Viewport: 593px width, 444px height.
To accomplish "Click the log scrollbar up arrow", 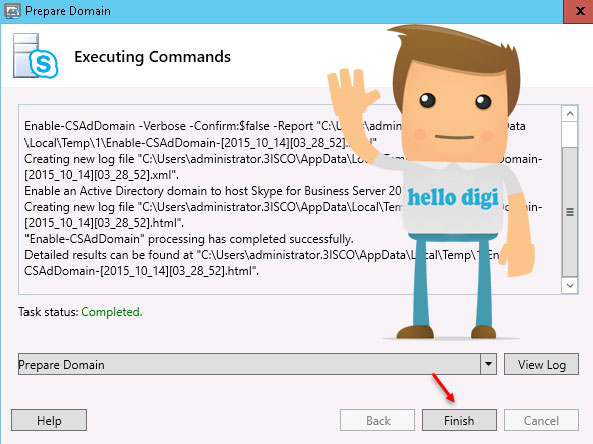I will point(570,113).
